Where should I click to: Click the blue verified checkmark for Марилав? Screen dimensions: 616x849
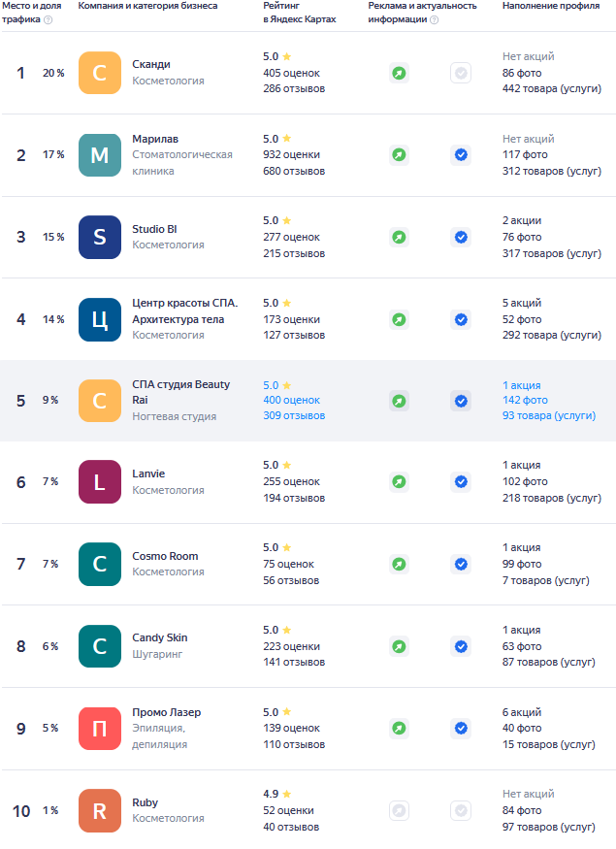point(461,155)
